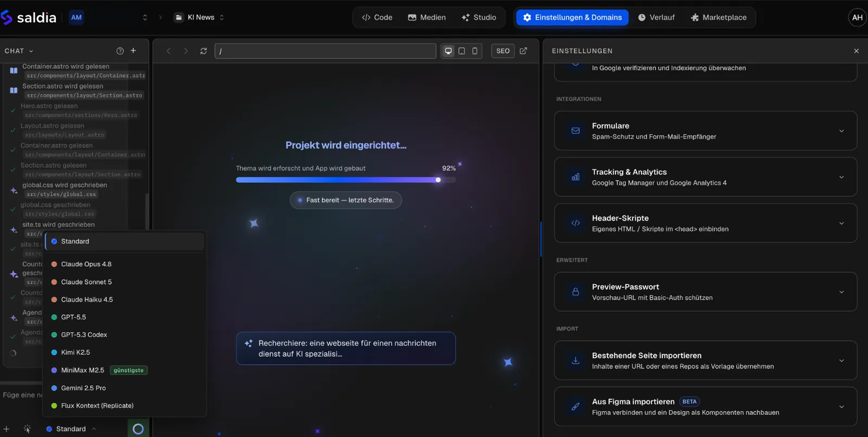Open the Verlauf tab
This screenshot has height=437, width=868.
[x=656, y=17]
